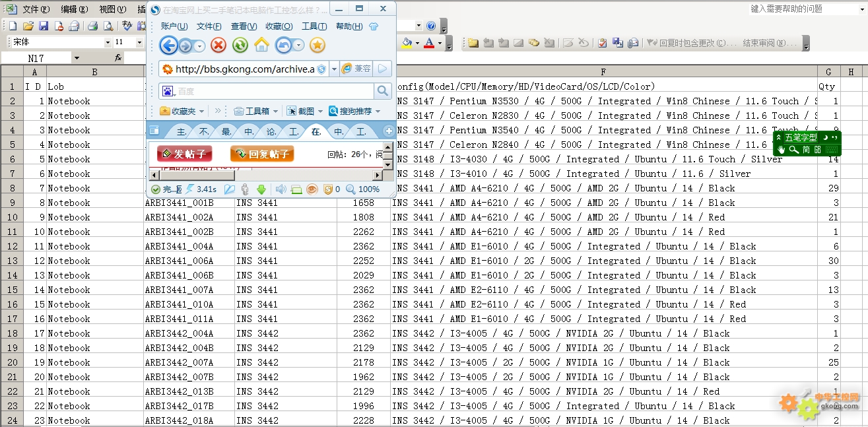
Task: Click the Print icon in Excel toolbar
Action: [x=93, y=26]
